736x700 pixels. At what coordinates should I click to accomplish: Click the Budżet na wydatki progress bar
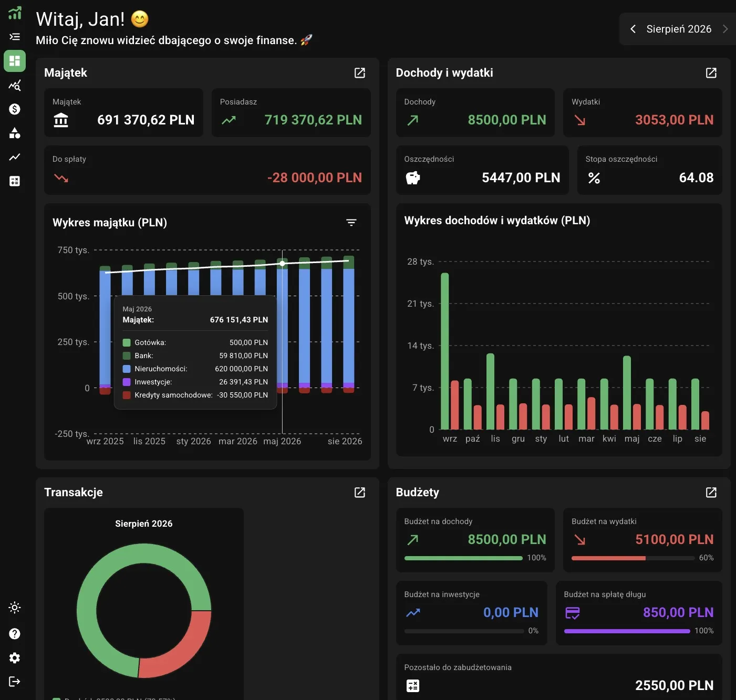(633, 558)
